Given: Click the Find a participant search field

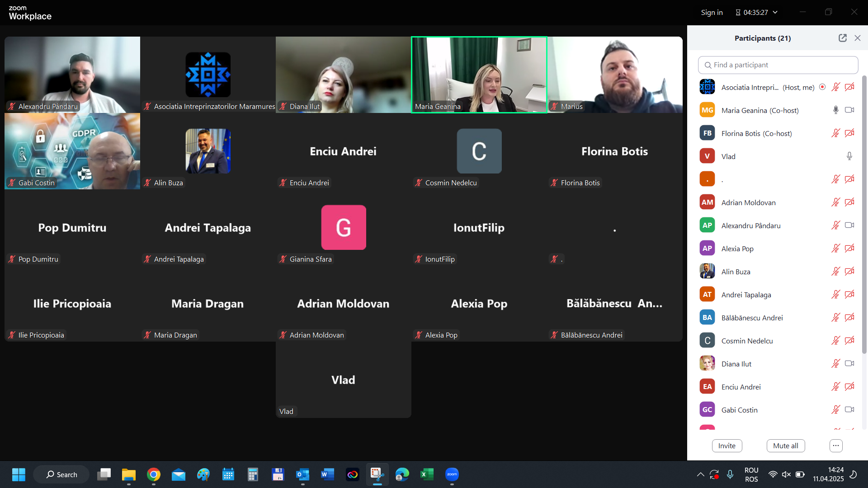Looking at the screenshot, I should (778, 65).
